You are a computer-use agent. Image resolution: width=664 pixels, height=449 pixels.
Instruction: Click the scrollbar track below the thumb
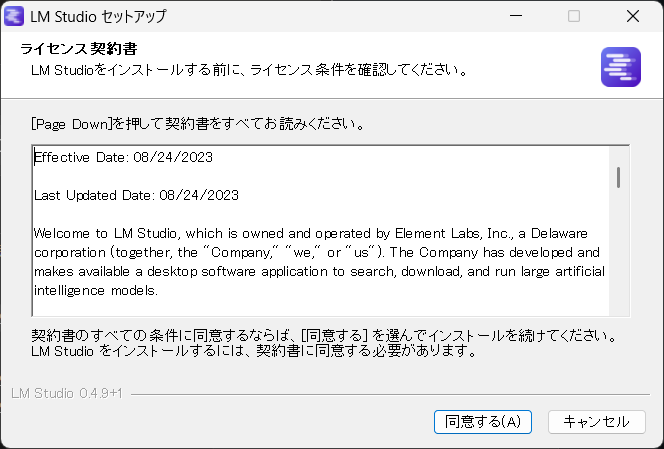pyautogui.click(x=619, y=260)
